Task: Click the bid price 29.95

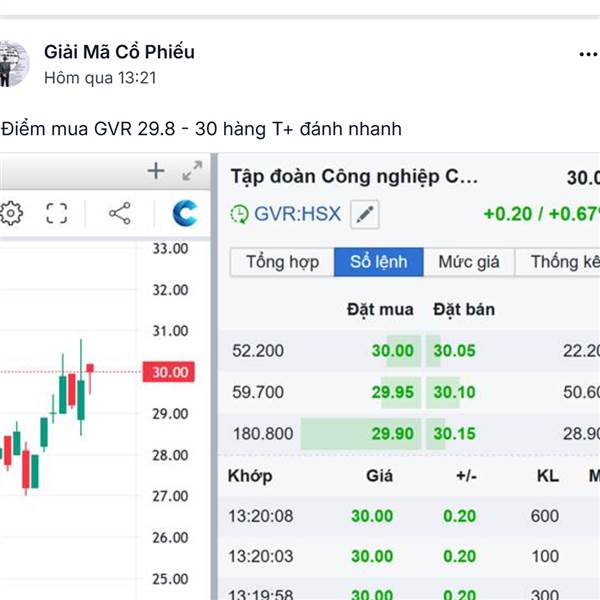Action: [x=393, y=392]
